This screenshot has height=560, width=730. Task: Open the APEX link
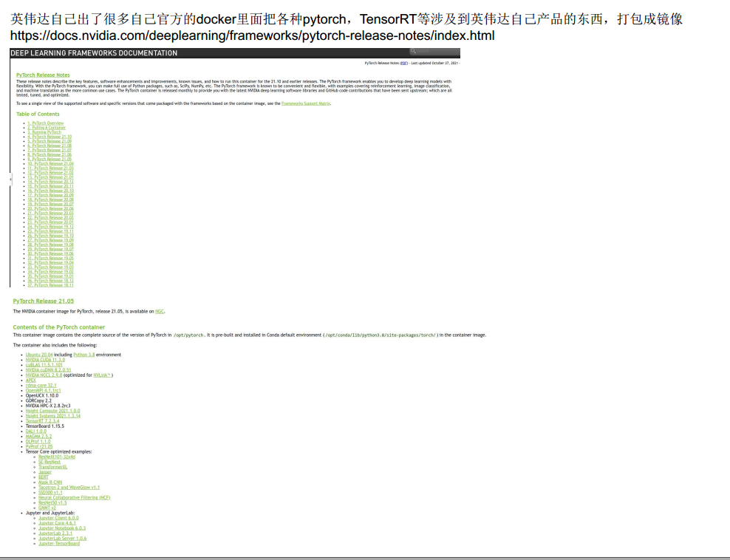click(31, 380)
